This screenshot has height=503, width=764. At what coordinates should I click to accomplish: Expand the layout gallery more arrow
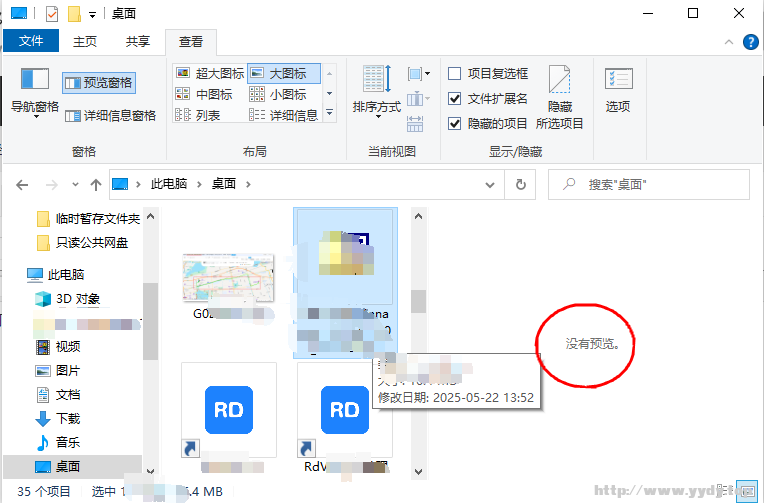tap(330, 113)
